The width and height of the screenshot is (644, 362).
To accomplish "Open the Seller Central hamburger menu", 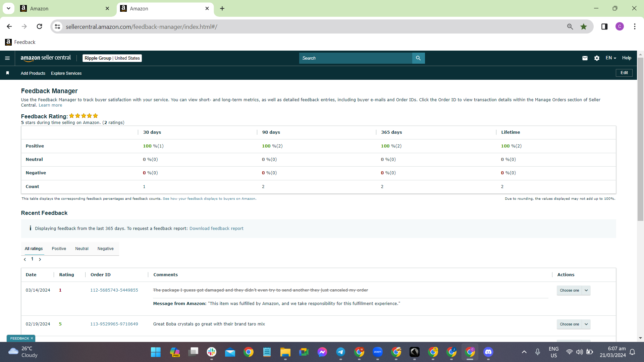I will (7, 58).
